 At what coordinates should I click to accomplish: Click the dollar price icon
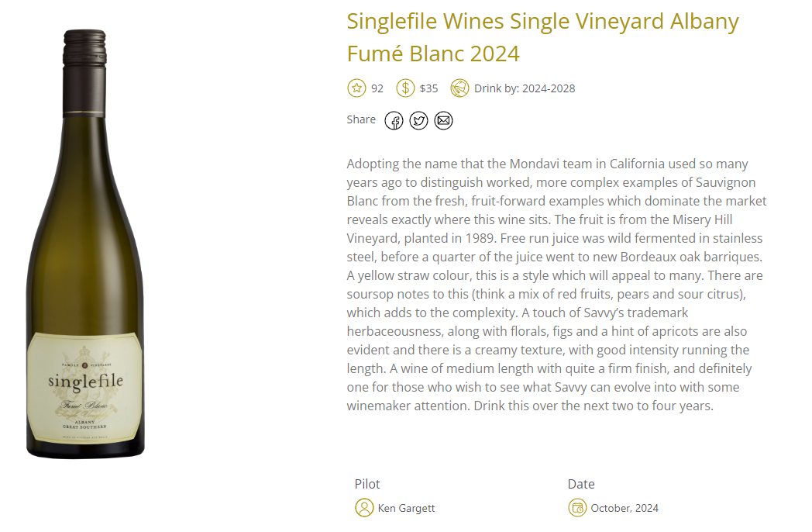pos(405,88)
